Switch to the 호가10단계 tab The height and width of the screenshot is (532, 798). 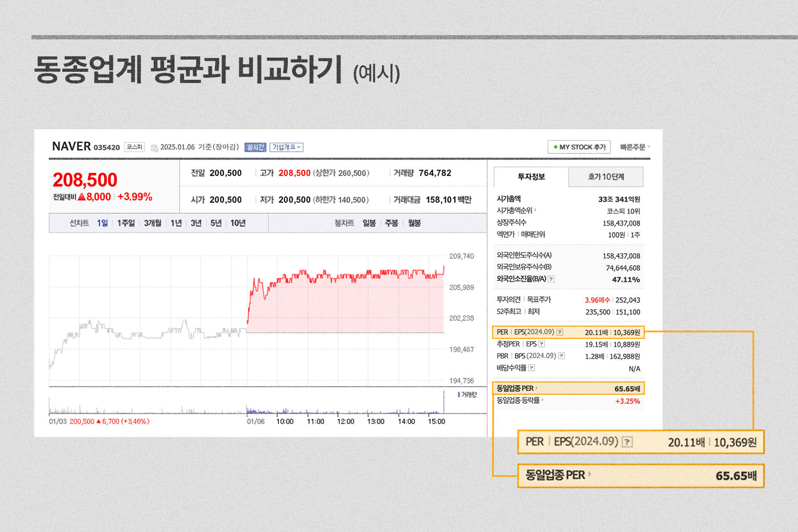click(605, 177)
